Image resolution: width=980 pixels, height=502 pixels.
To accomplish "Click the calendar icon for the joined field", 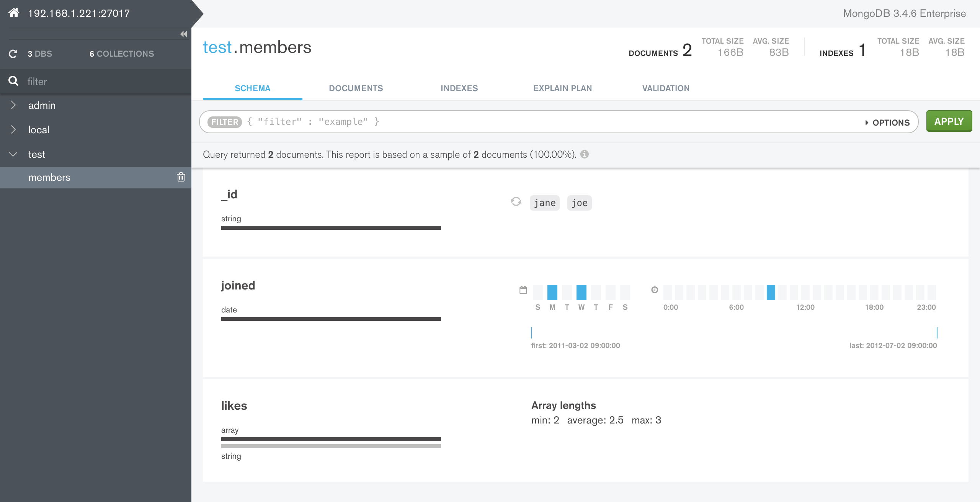I will pos(523,290).
